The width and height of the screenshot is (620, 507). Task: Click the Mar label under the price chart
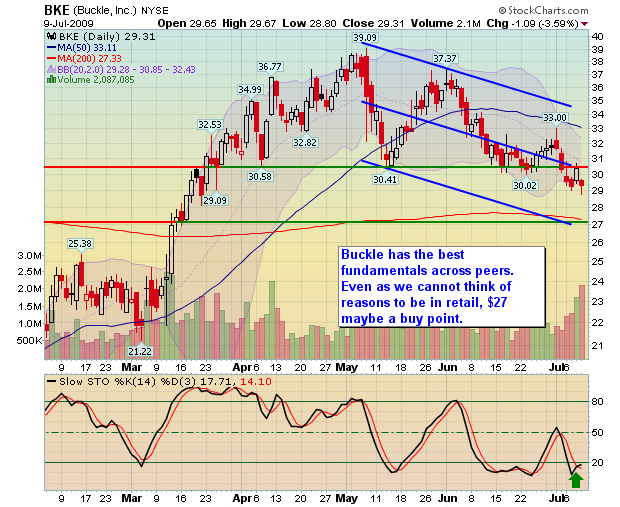131,367
